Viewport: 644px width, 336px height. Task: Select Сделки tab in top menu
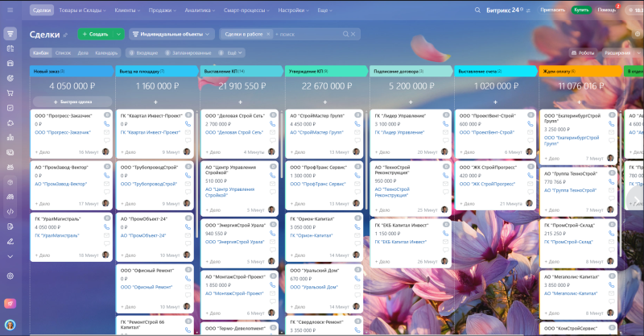(x=42, y=10)
